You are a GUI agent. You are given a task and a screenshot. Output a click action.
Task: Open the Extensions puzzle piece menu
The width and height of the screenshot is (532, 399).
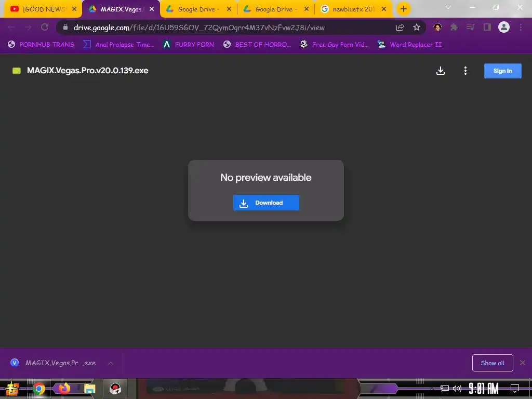pos(454,27)
